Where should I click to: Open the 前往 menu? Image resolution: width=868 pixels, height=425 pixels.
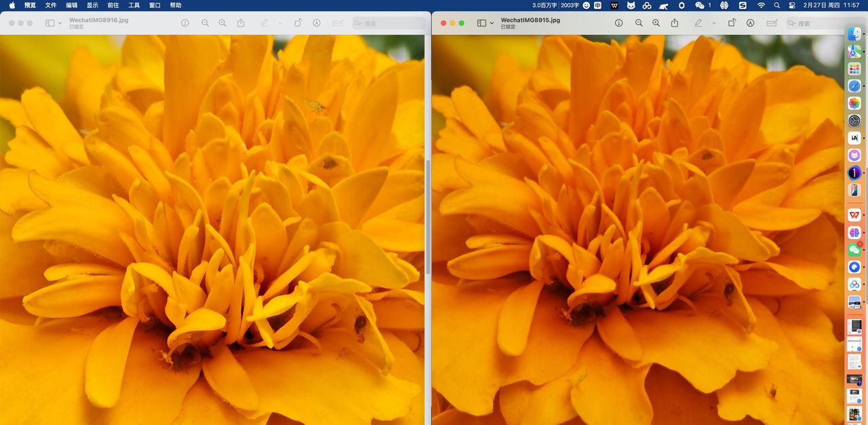(x=113, y=5)
